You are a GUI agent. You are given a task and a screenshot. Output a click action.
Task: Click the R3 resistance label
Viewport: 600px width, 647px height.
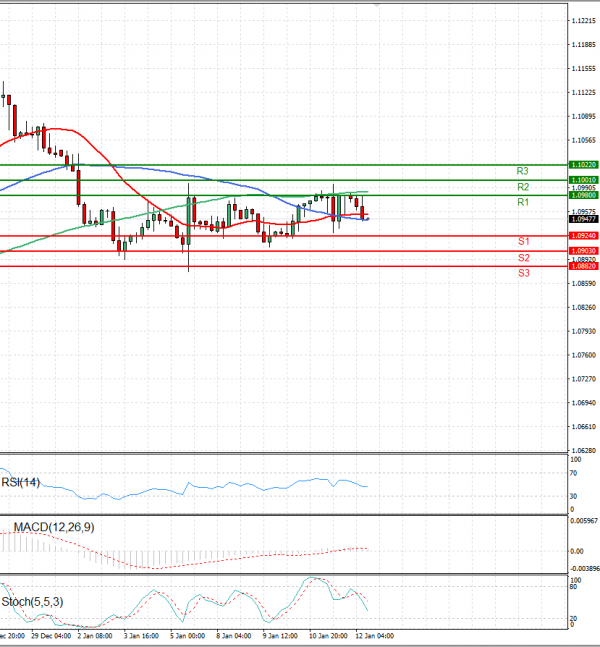point(522,171)
